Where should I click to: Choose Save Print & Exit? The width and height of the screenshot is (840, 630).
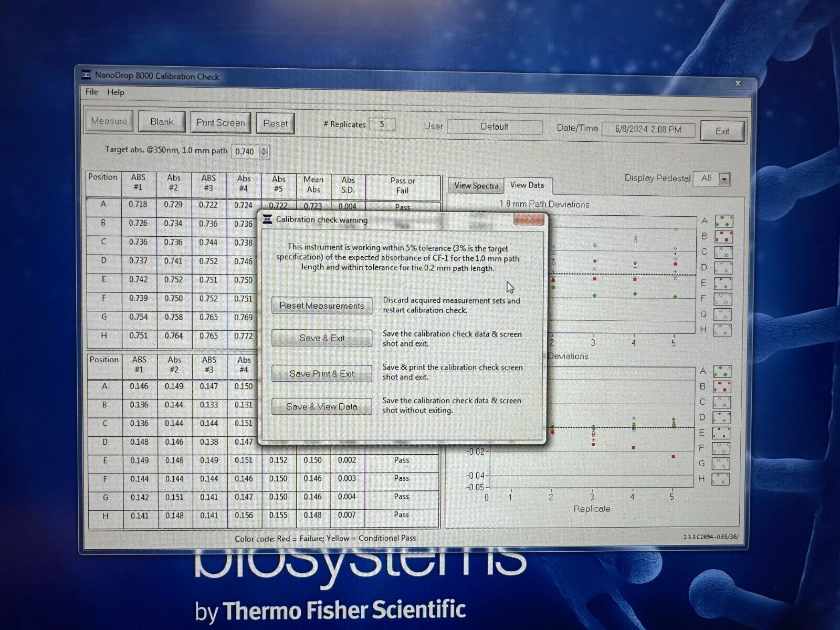click(321, 374)
